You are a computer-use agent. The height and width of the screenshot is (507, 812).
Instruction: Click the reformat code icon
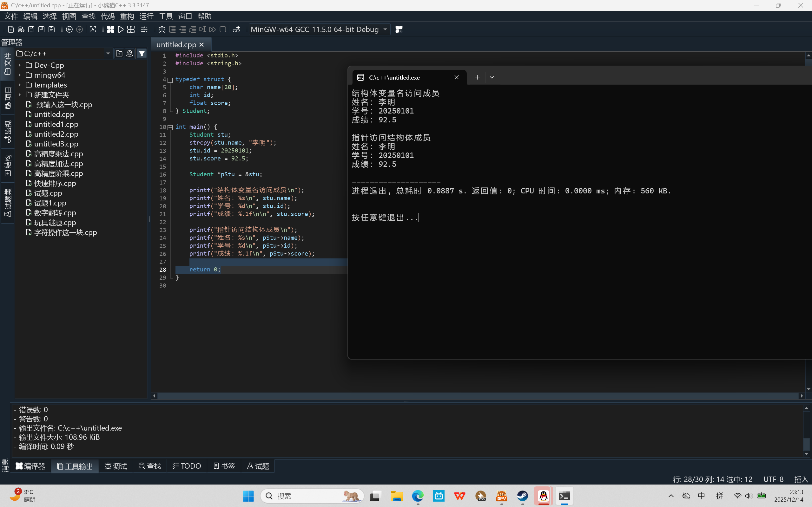[x=93, y=29]
